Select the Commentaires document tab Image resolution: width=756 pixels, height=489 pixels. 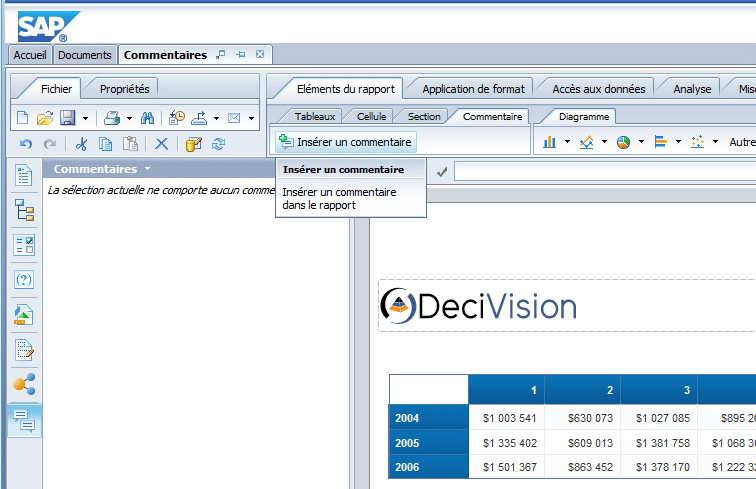(165, 55)
